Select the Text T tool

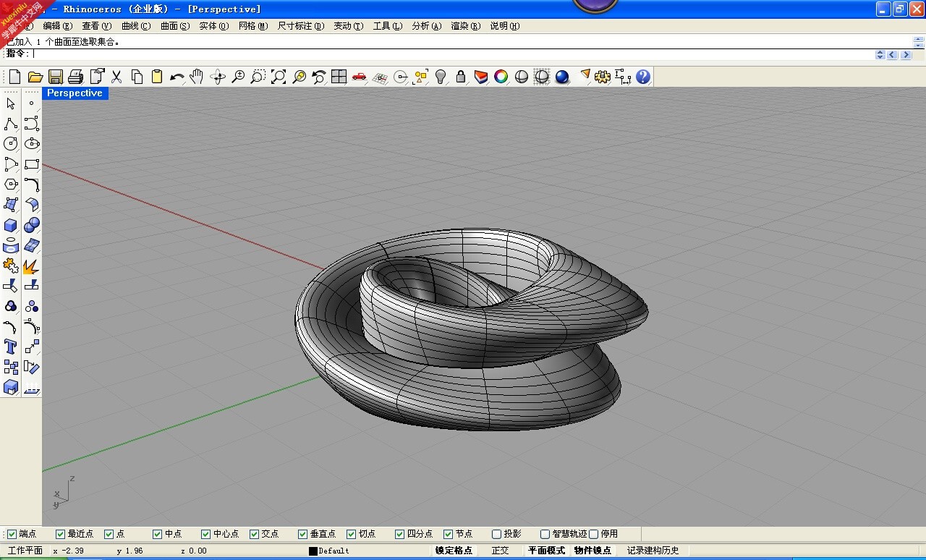[11, 347]
